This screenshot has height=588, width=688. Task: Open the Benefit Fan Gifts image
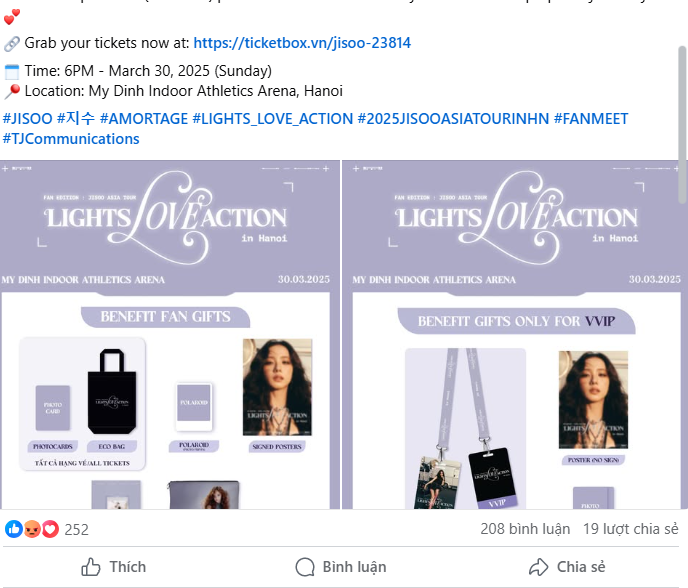click(x=170, y=335)
